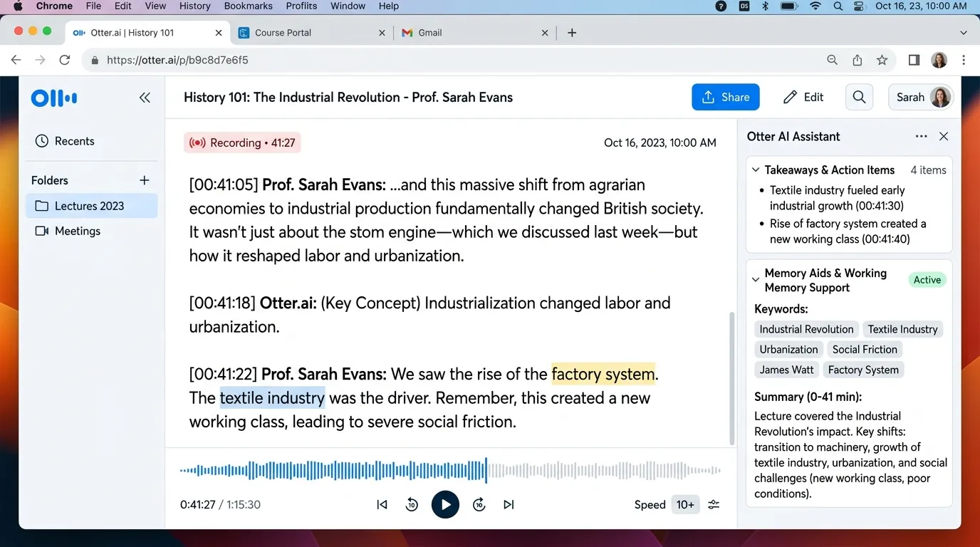Screen dimensions: 980x547
Task: Click the Share button
Action: [725, 98]
